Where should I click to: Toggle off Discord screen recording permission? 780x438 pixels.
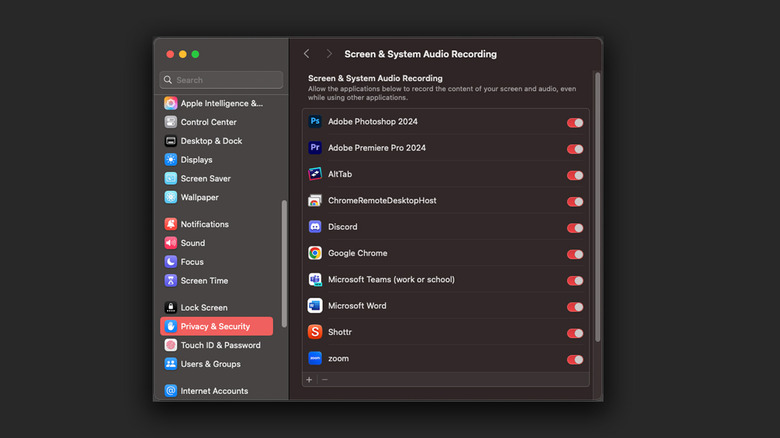pyautogui.click(x=575, y=228)
